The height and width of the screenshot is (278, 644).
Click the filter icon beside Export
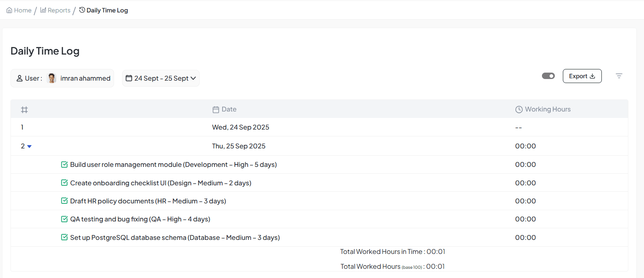[x=619, y=76]
